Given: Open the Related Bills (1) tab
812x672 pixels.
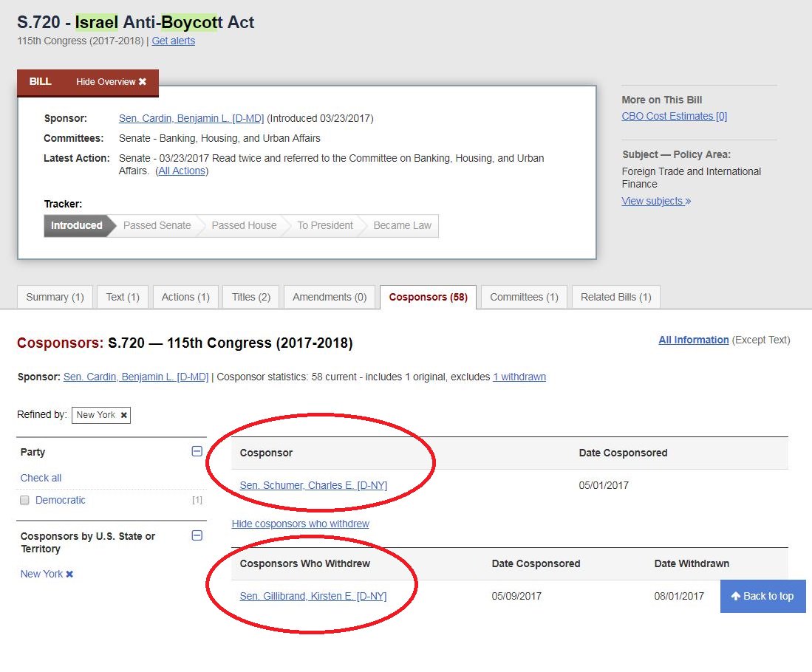Looking at the screenshot, I should 615,297.
